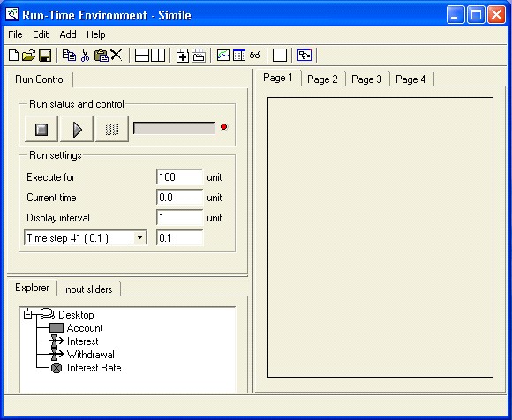Click the Pause run button
The width and height of the screenshot is (512, 420).
[x=112, y=129]
